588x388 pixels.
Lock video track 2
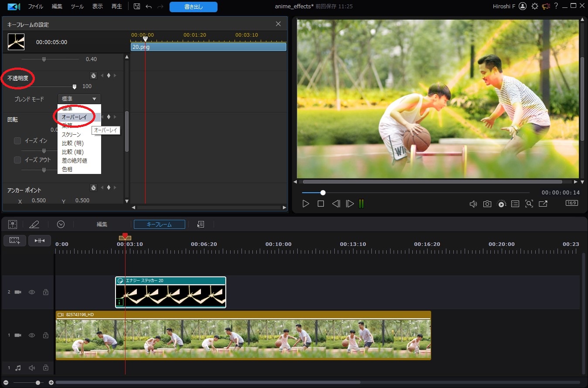tap(45, 292)
